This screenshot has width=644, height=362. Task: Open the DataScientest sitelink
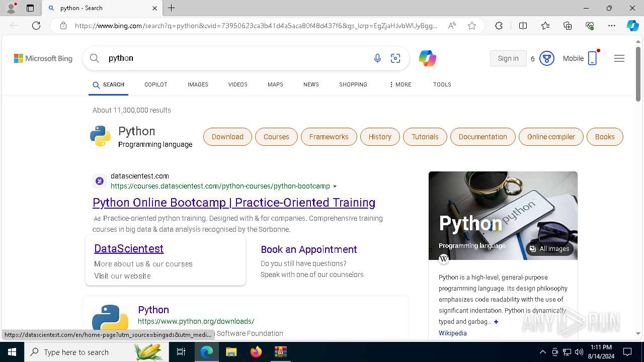tap(129, 248)
